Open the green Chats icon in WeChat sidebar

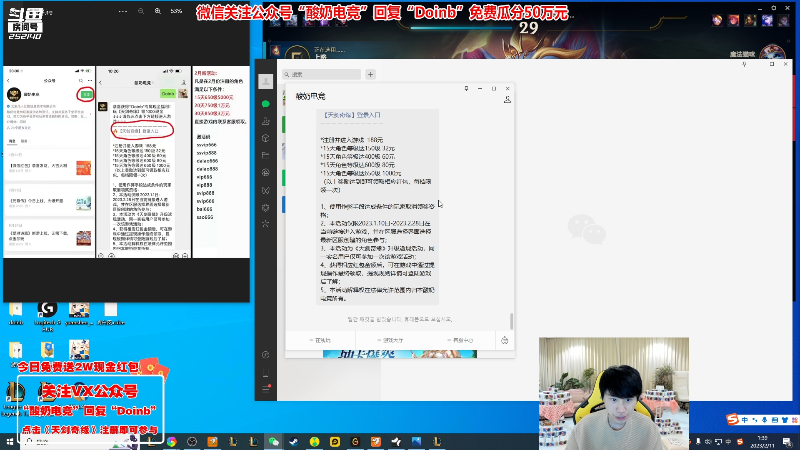pos(266,104)
